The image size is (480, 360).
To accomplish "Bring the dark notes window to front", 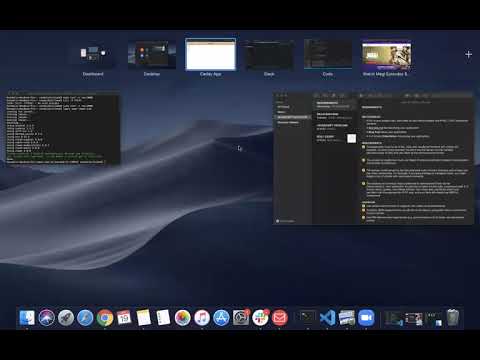I will click(373, 158).
